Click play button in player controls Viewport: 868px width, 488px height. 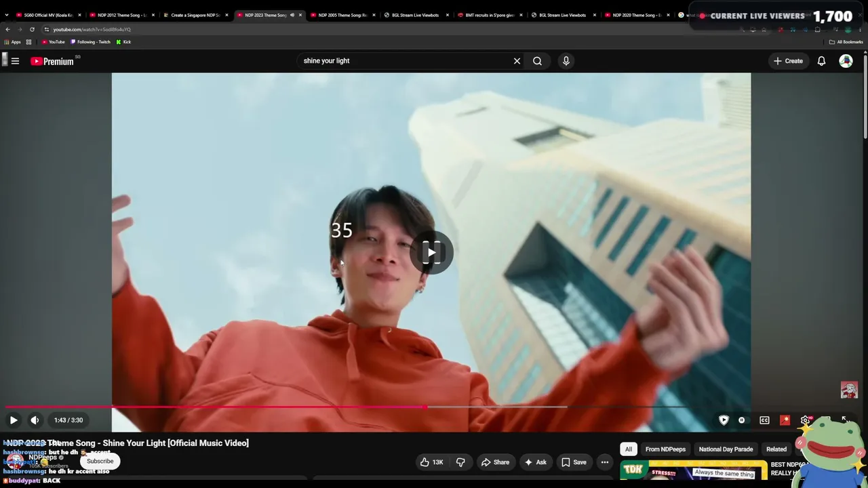(14, 420)
